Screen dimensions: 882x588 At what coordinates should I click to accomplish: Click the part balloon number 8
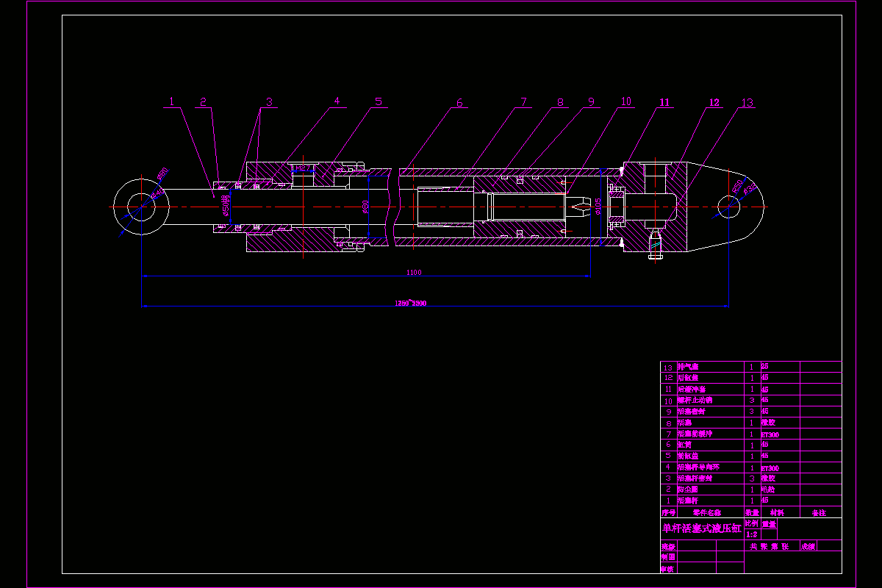pos(560,102)
